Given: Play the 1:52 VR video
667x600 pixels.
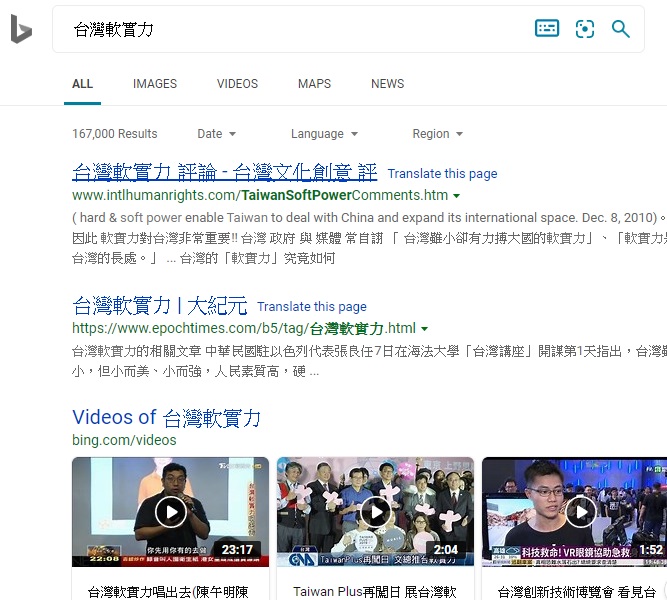Looking at the screenshot, I should coord(580,512).
